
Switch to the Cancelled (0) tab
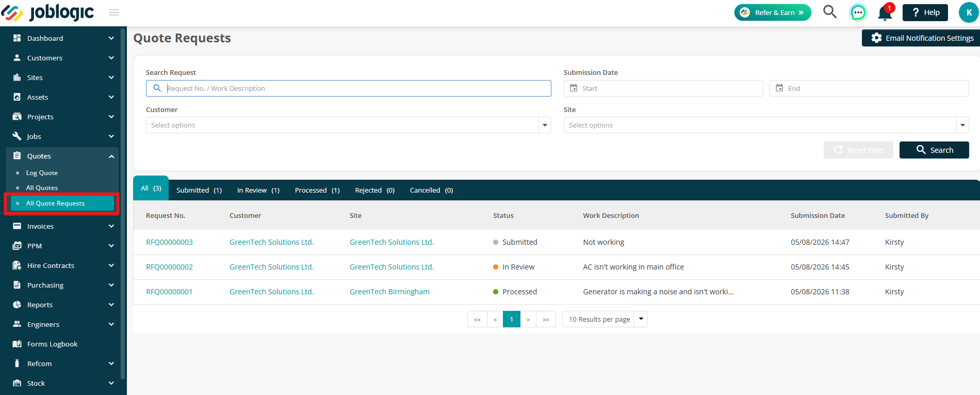point(432,190)
